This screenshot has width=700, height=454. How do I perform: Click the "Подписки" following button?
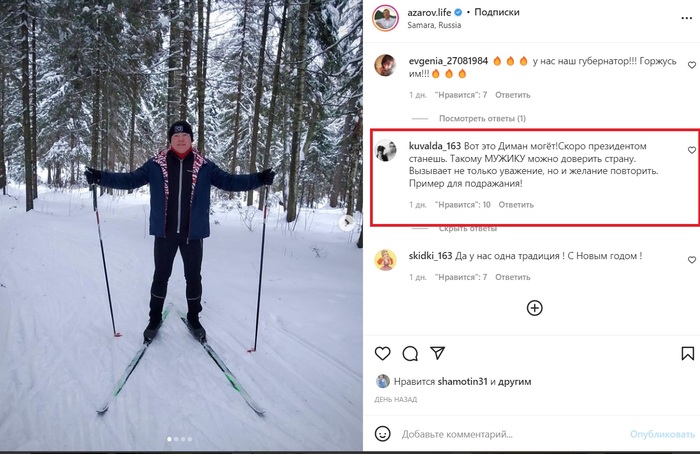point(496,12)
